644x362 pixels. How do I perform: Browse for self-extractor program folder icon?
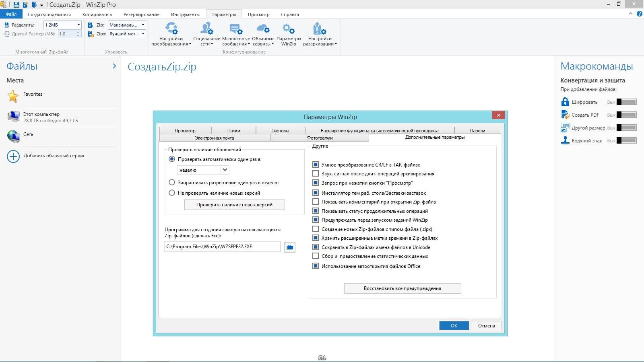[290, 247]
